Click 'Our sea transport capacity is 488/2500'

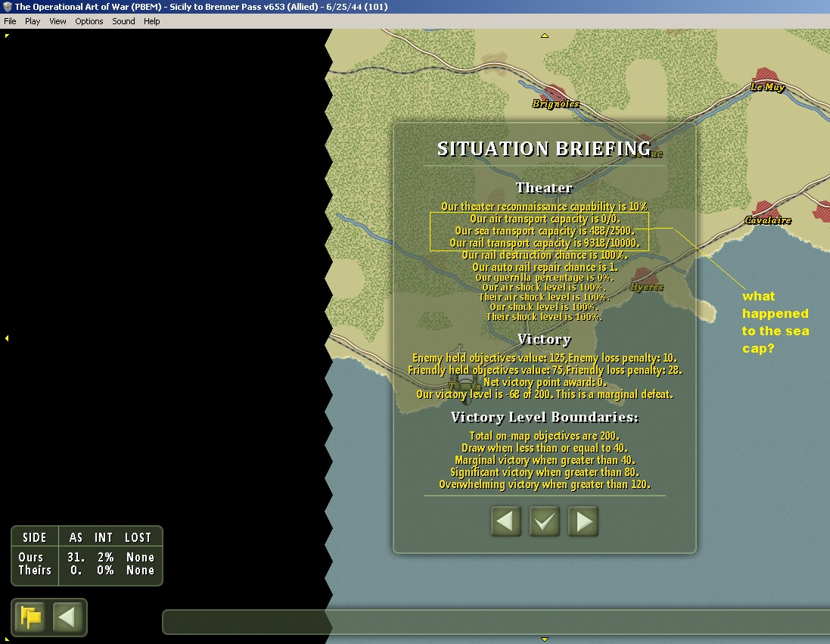[x=545, y=231]
